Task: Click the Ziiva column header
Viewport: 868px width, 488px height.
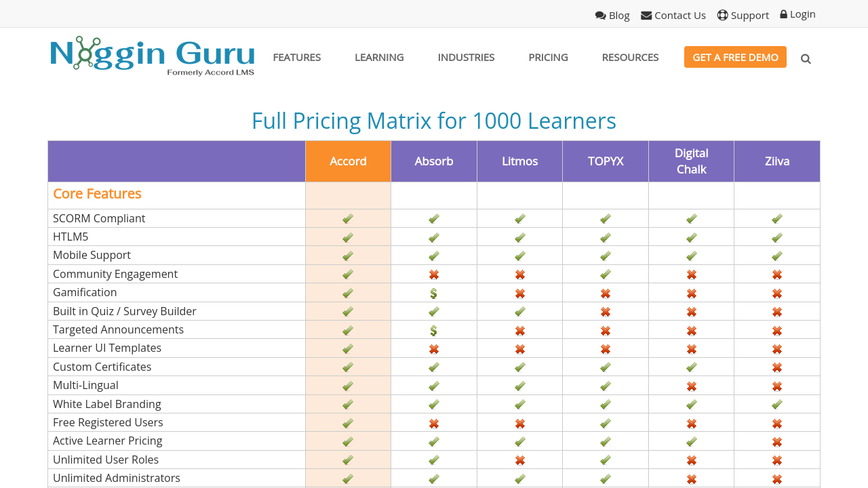Action: point(777,161)
